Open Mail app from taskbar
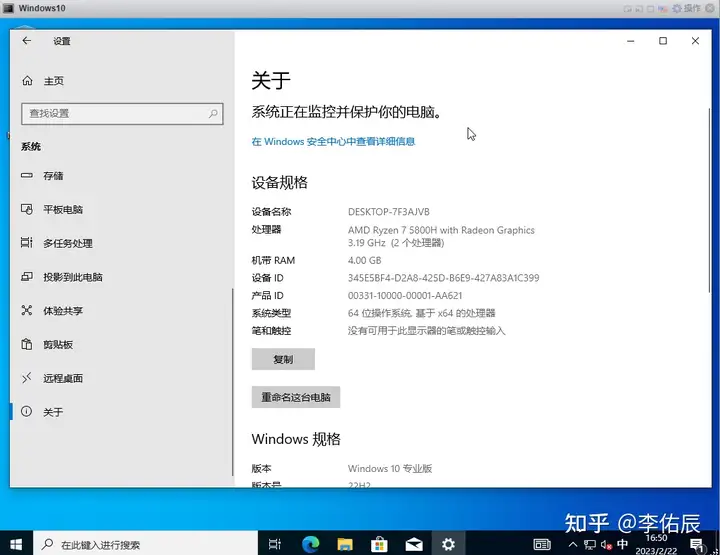The width and height of the screenshot is (720, 555). pyautogui.click(x=414, y=544)
